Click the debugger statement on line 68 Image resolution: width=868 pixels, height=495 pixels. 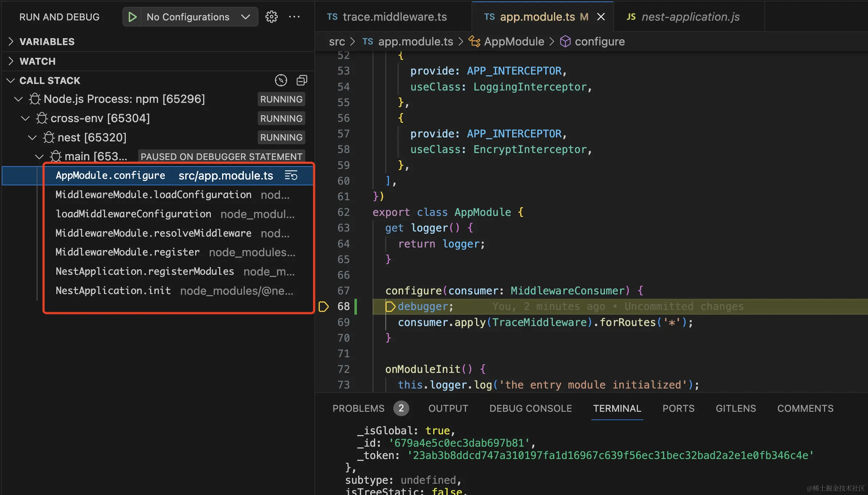pos(425,307)
